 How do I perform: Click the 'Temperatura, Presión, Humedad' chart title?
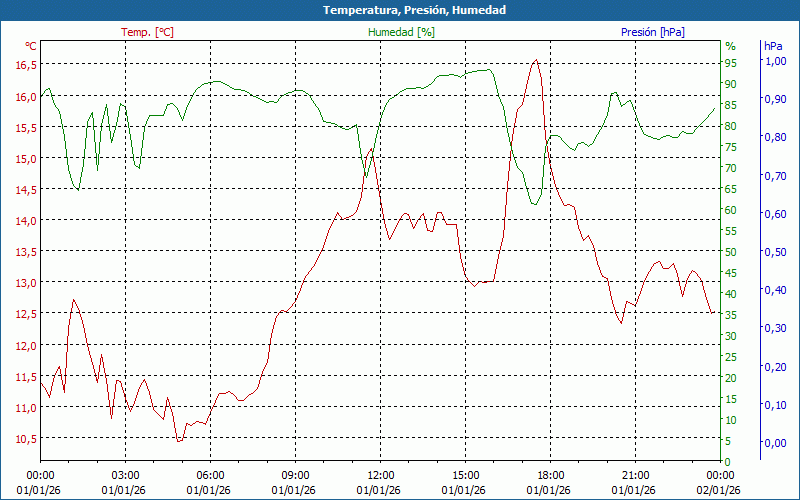(x=414, y=10)
